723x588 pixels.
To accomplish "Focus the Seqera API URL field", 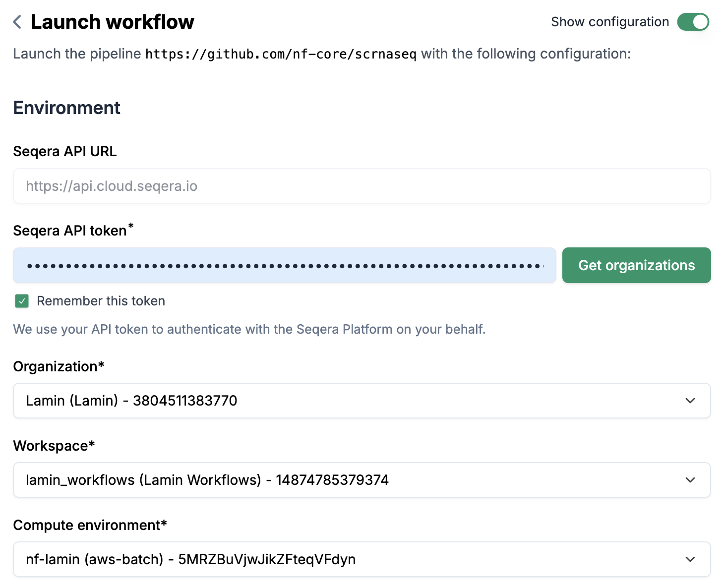I will (361, 186).
